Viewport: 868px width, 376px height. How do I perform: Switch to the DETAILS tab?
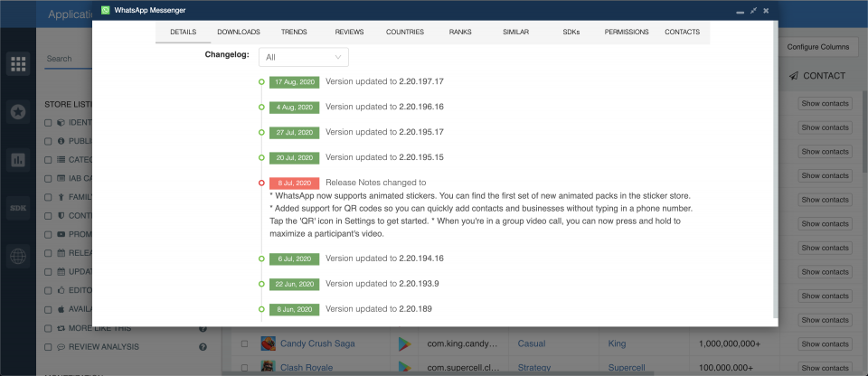184,33
